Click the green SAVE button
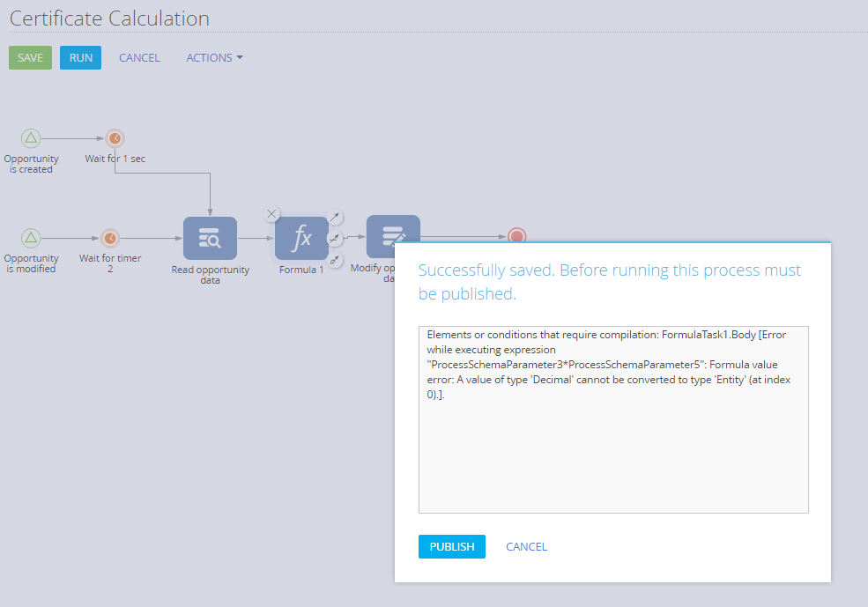The image size is (868, 607). (31, 57)
